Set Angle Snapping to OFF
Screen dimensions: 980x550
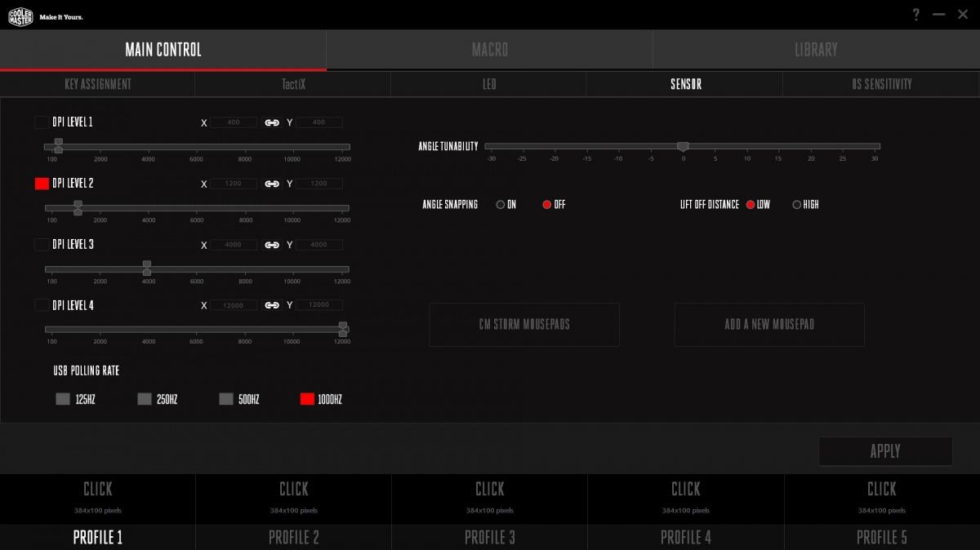tap(547, 205)
